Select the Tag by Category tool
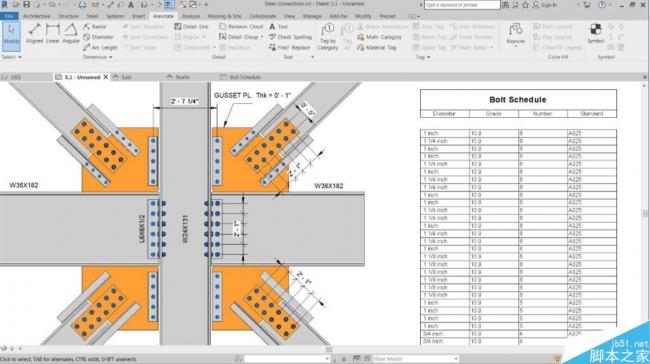The width and height of the screenshot is (650, 364). (327, 37)
